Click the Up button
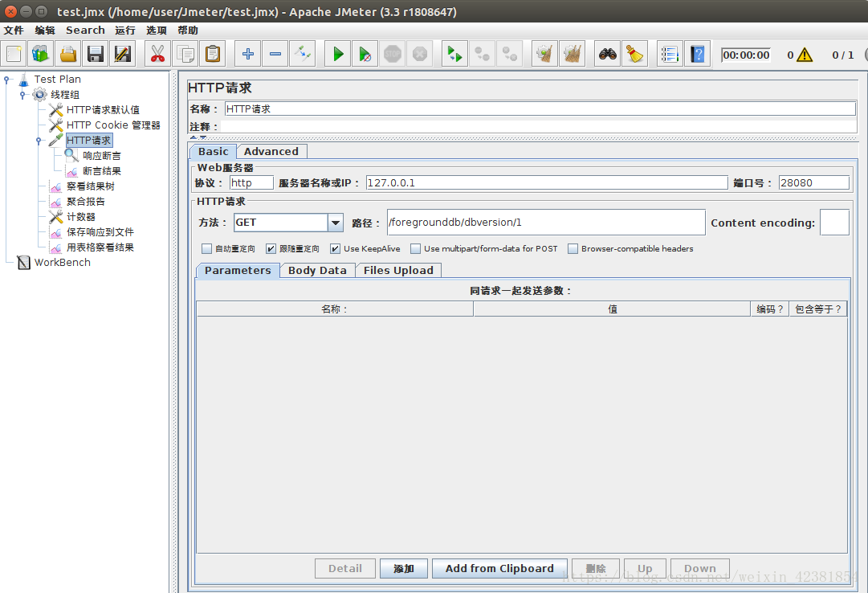 645,569
